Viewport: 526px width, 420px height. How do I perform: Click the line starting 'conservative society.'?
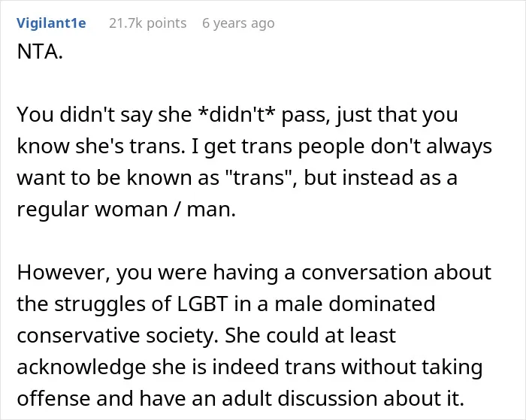[207, 335]
